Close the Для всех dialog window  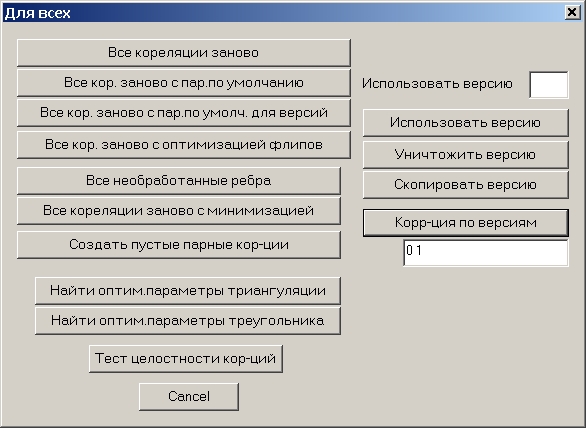tap(572, 12)
